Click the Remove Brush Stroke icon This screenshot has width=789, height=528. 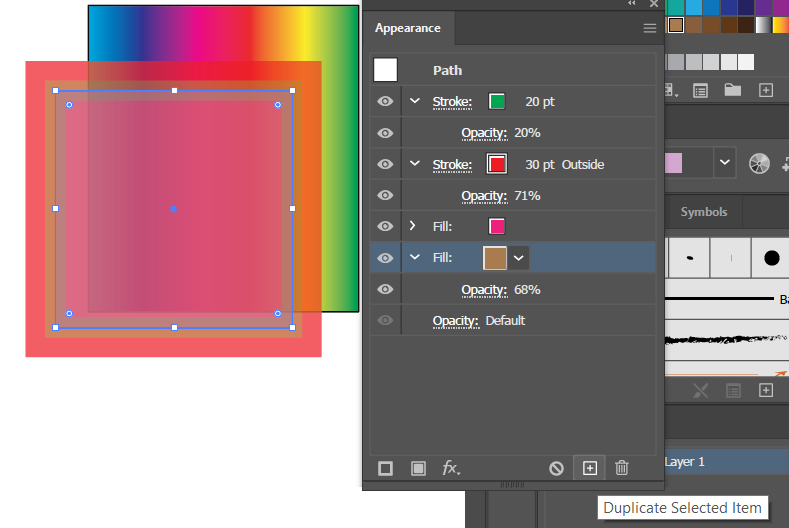[x=700, y=390]
